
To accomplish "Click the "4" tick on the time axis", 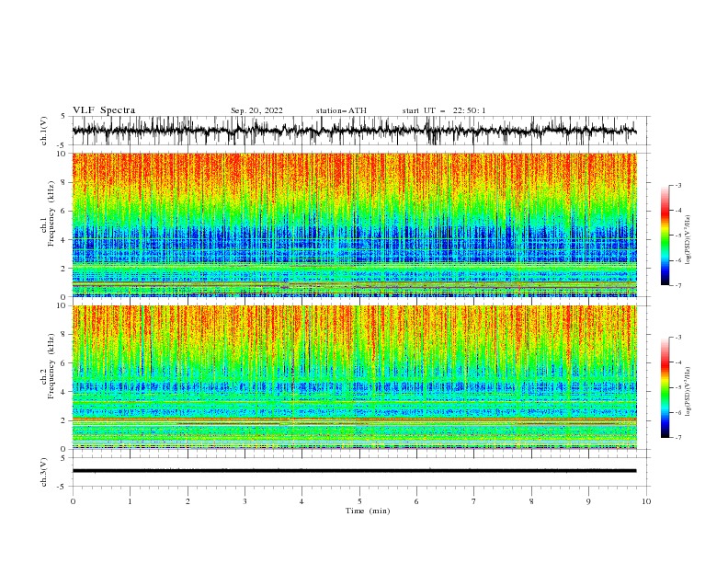I will click(301, 501).
